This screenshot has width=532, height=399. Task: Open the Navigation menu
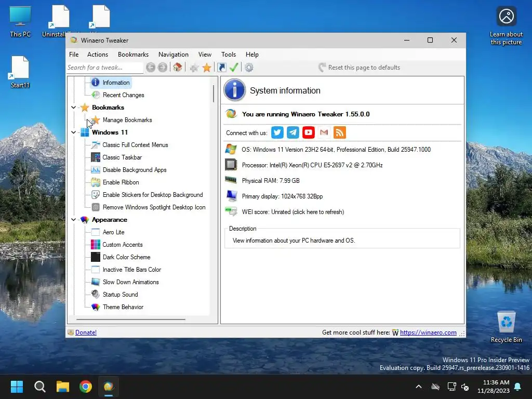tap(174, 54)
